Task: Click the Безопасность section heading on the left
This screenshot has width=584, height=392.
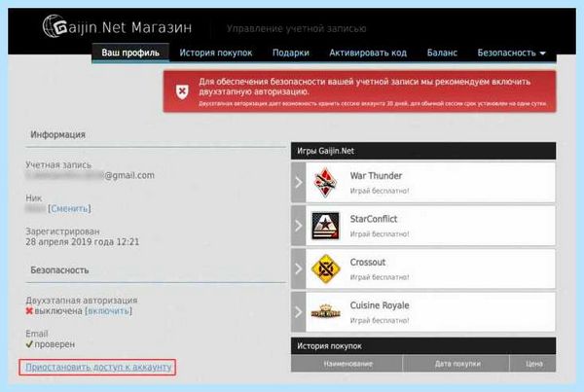Action: 59,269
